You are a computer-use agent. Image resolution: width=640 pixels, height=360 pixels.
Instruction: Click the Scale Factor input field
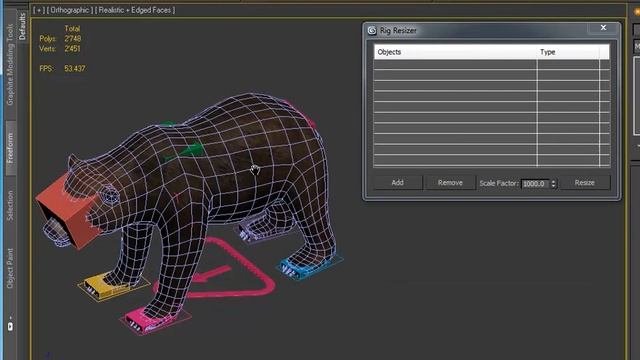click(536, 184)
